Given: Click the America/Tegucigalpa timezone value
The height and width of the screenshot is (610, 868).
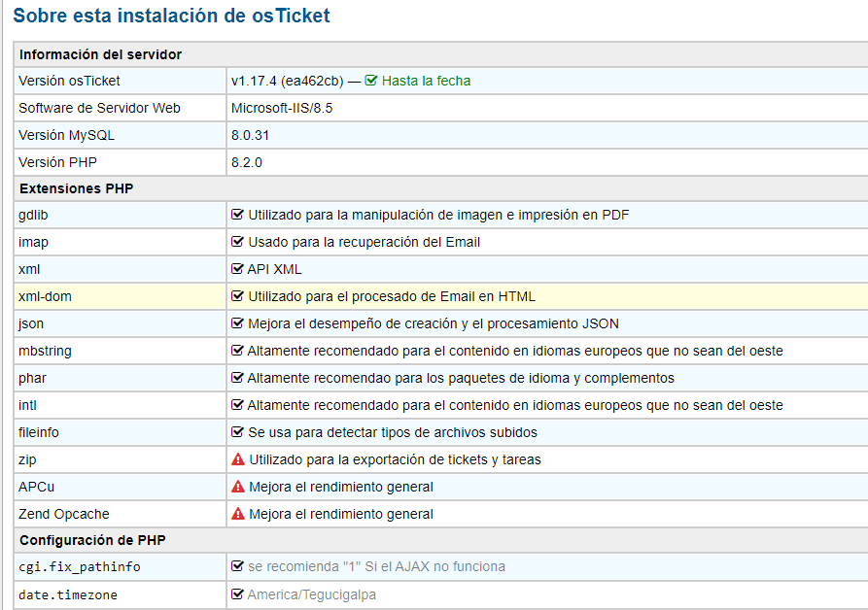Looking at the screenshot, I should (x=311, y=594).
